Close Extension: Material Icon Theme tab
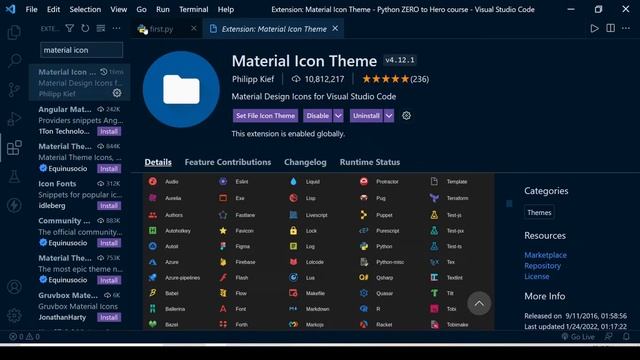Screen dimensions: 640x360 (335, 28)
